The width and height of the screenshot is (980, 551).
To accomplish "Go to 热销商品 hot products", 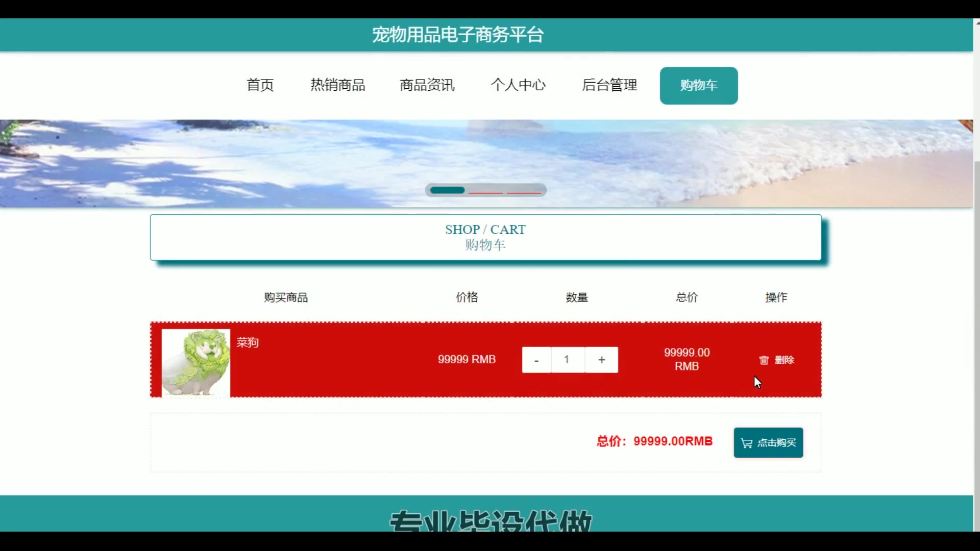I will pos(337,85).
